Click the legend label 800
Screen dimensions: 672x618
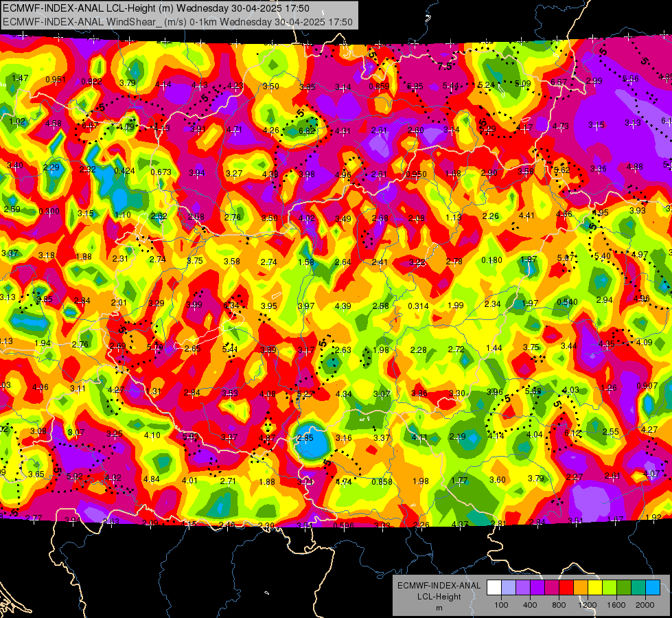(559, 605)
